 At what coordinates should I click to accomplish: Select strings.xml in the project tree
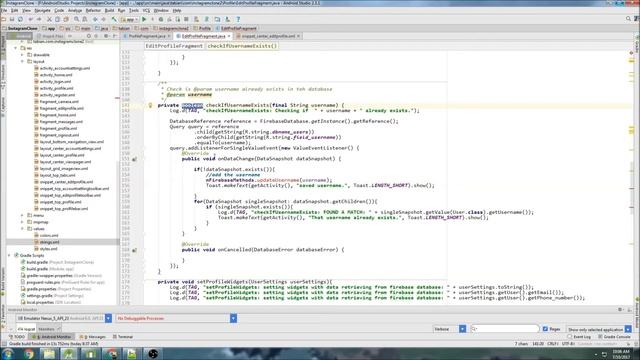(49, 242)
